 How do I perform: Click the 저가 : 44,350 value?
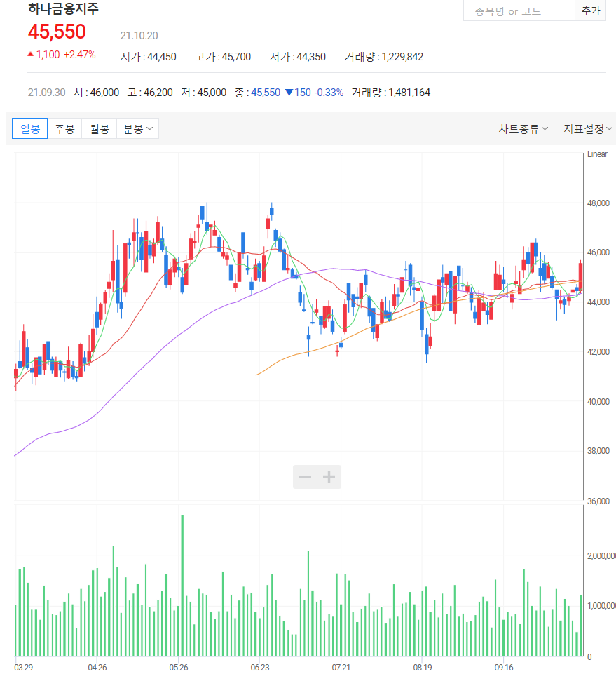click(x=298, y=57)
